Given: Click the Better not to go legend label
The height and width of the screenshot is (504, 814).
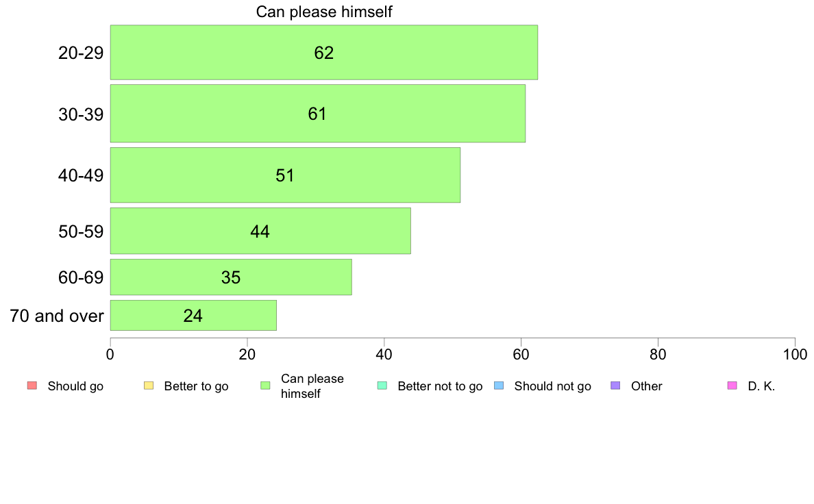Looking at the screenshot, I should pos(440,386).
